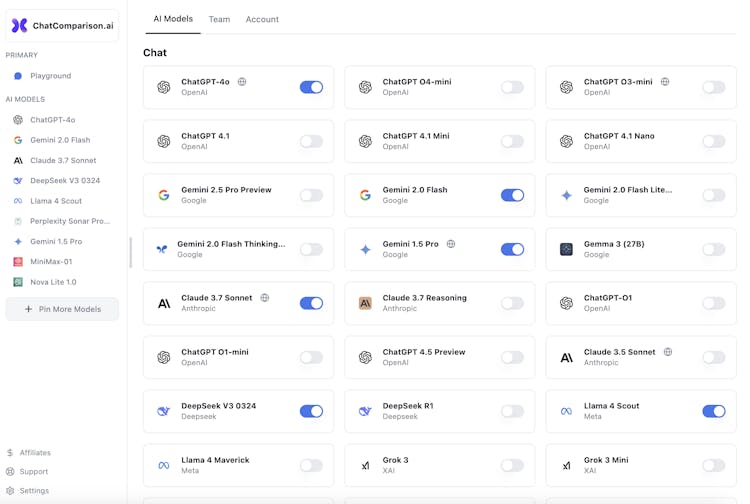
Task: Enable the ChatGPT O4-mini toggle
Action: [512, 87]
